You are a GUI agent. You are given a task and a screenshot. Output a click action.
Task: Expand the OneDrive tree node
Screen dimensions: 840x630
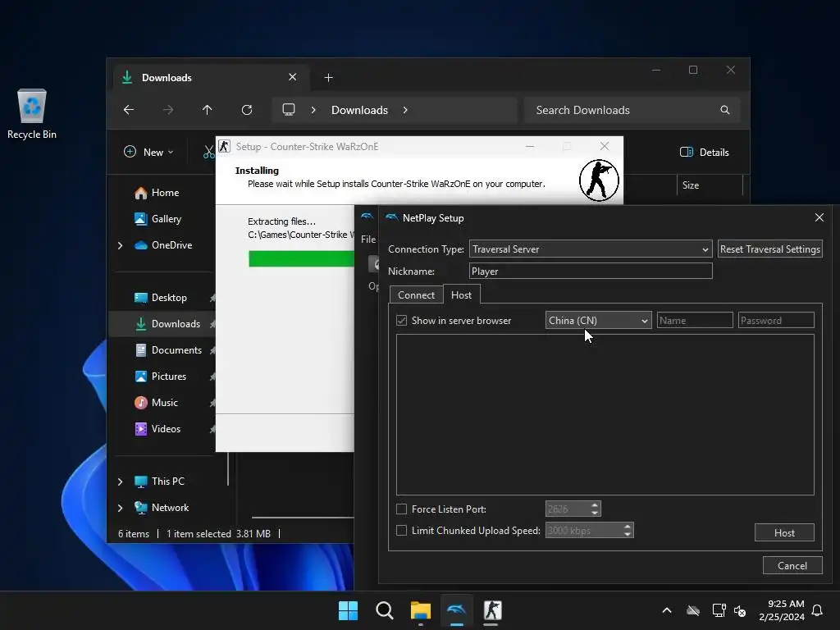click(x=120, y=245)
